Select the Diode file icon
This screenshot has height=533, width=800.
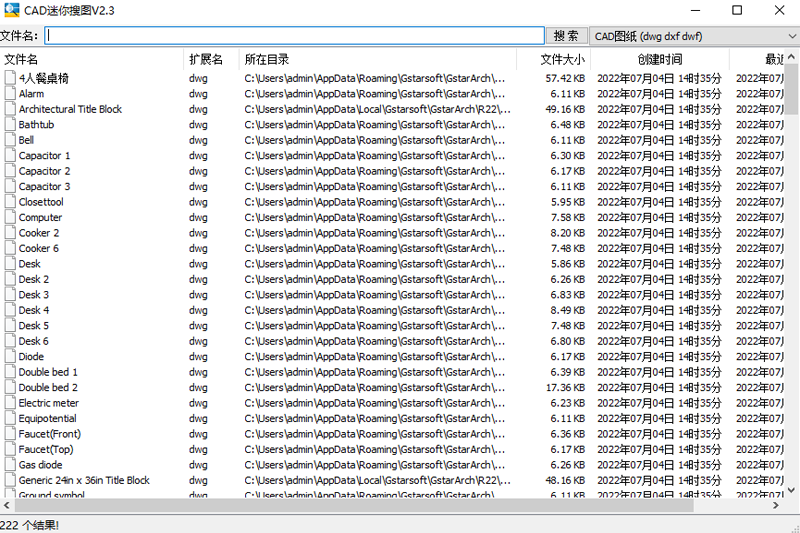tap(9, 357)
